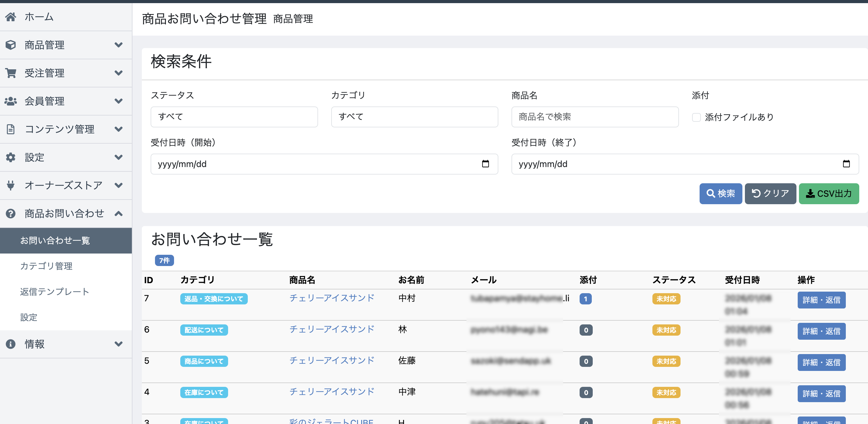Click the 返品・交換について category badge

[214, 299]
